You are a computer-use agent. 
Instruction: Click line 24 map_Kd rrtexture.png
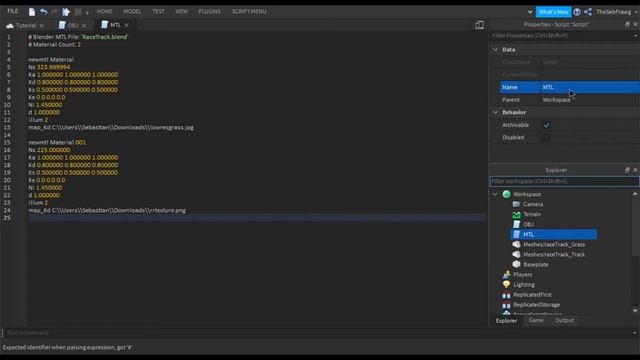[107, 211]
